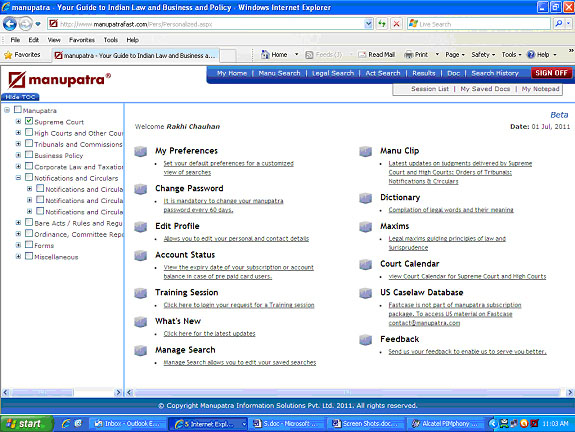Click the Manage Search cube icon
575x432 pixels.
tap(140, 350)
